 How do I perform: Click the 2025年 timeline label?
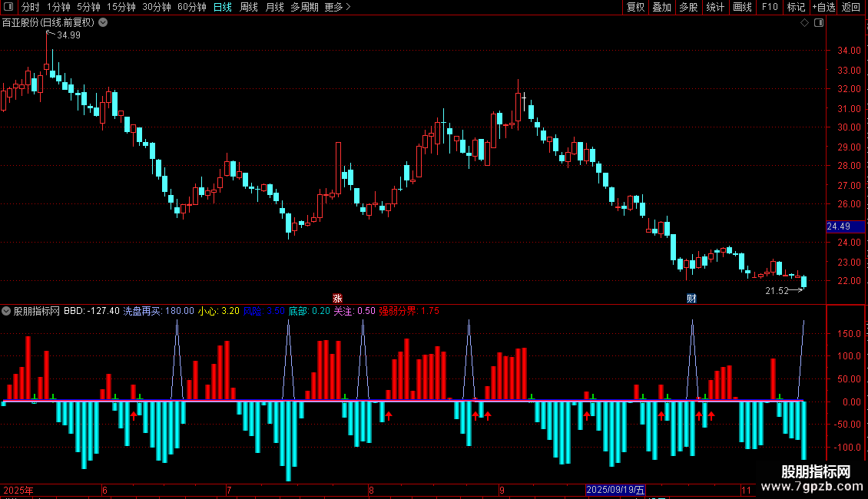click(18, 490)
